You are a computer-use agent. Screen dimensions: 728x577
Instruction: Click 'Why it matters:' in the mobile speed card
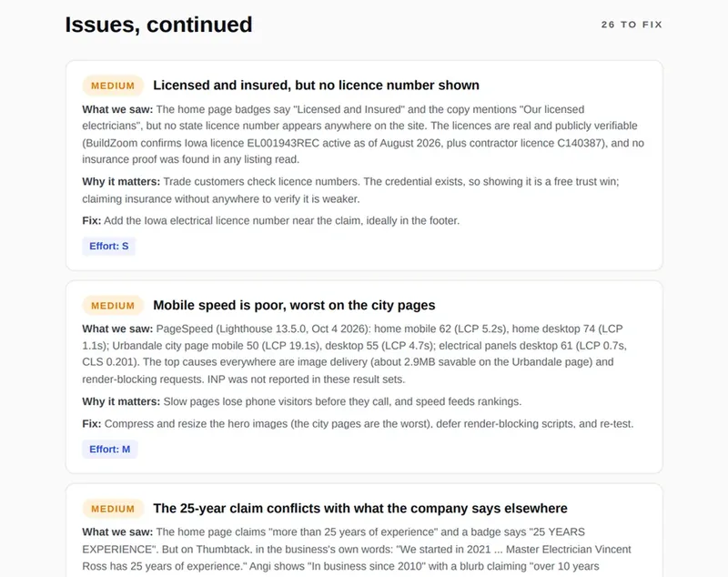pyautogui.click(x=121, y=401)
